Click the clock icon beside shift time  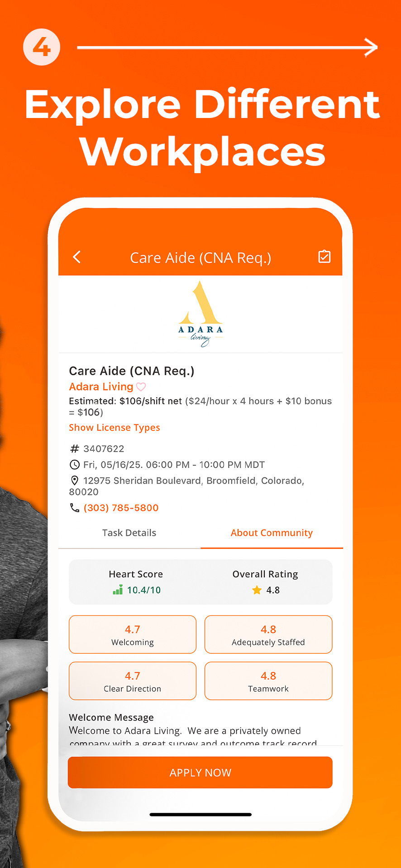75,465
